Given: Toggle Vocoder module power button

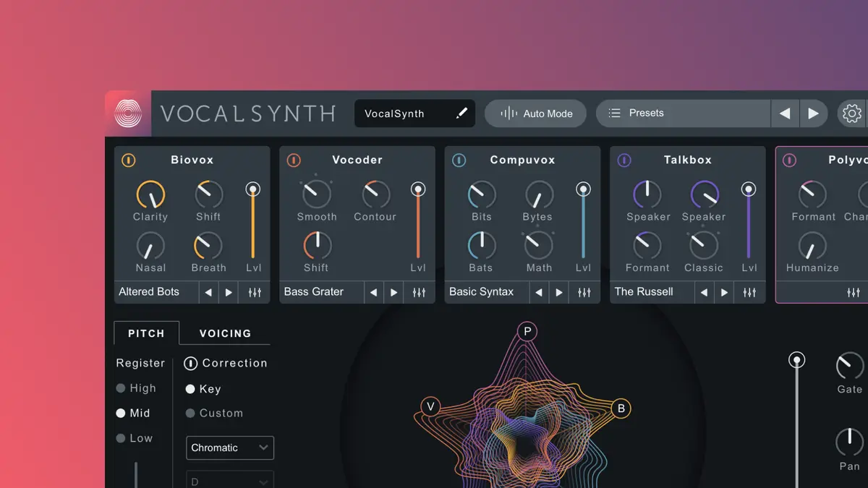Looking at the screenshot, I should [294, 160].
